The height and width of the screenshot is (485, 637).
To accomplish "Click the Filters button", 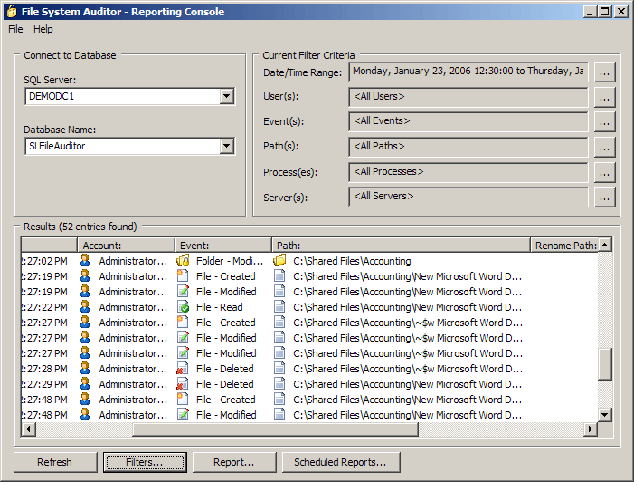I will tap(144, 462).
